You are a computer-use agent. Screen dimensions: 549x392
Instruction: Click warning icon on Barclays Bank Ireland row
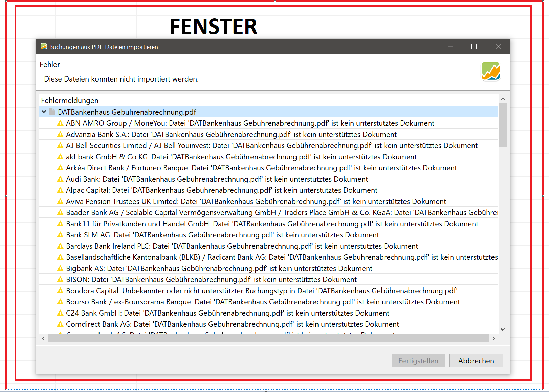coord(60,246)
